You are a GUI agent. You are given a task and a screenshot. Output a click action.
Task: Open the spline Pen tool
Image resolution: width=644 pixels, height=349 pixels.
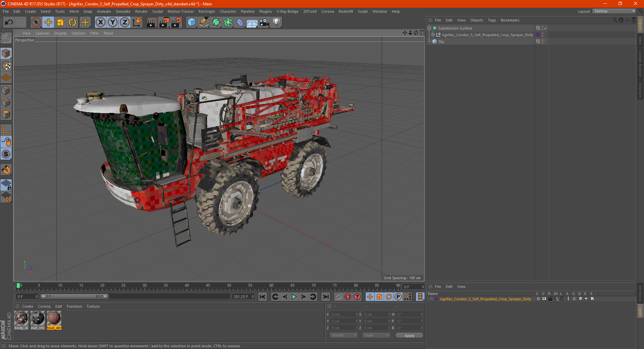[x=204, y=22]
